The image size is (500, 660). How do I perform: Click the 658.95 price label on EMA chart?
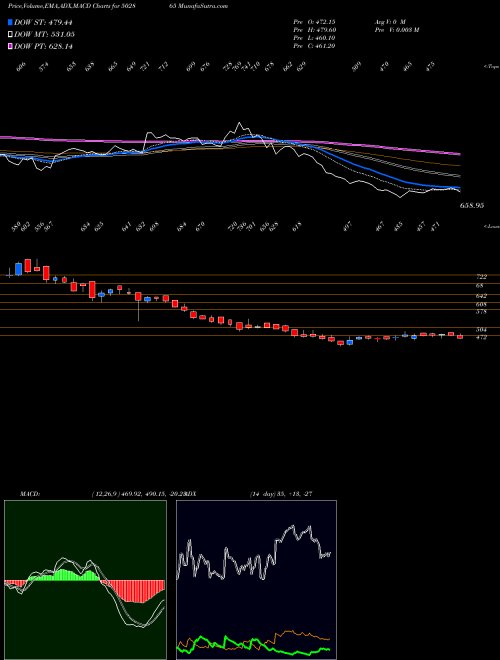pyautogui.click(x=472, y=206)
